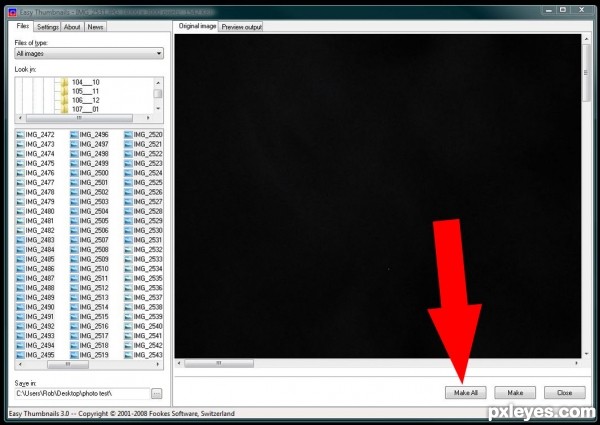This screenshot has height=425, width=600.
Task: Select file IMG_2502
Action: pyautogui.click(x=94, y=192)
